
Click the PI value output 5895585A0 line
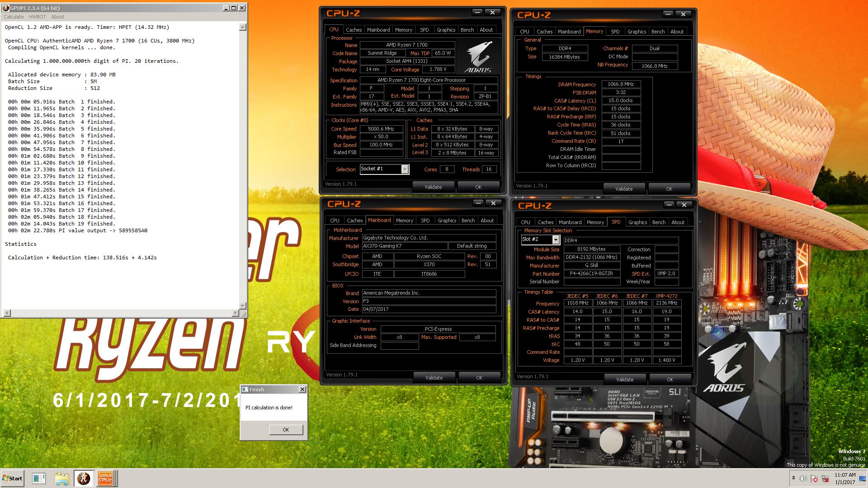(78, 230)
